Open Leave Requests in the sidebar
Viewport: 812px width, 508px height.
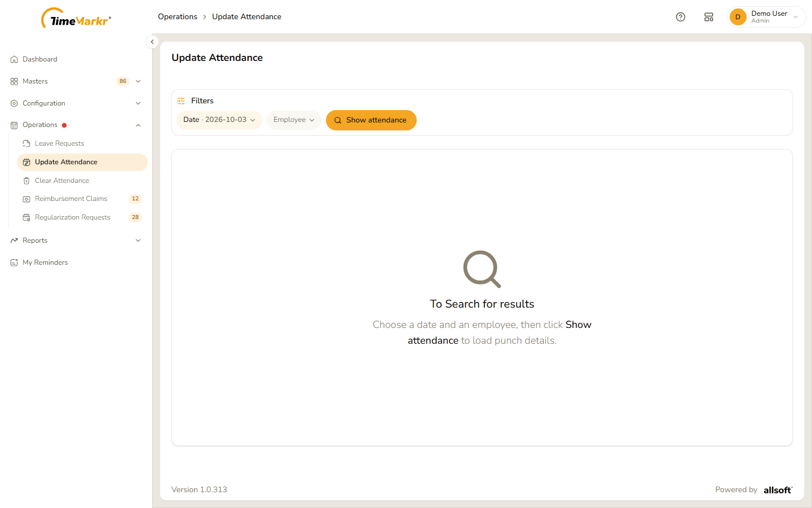pos(82,143)
